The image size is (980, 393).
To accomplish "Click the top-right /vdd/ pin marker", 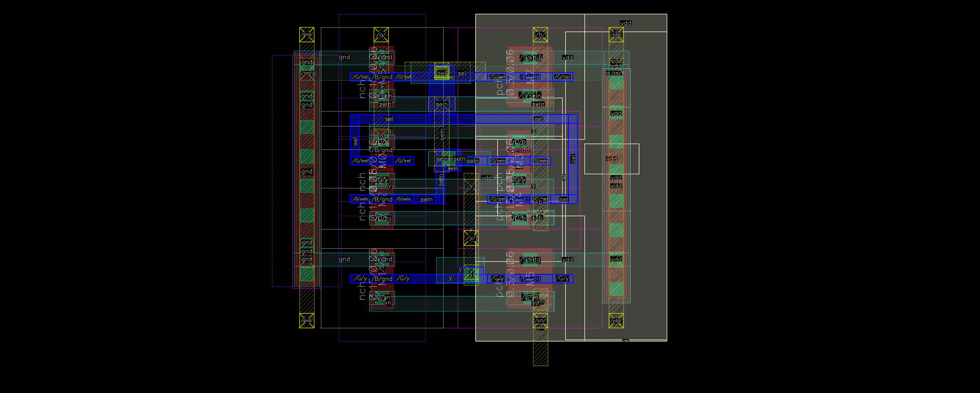I will (616, 35).
